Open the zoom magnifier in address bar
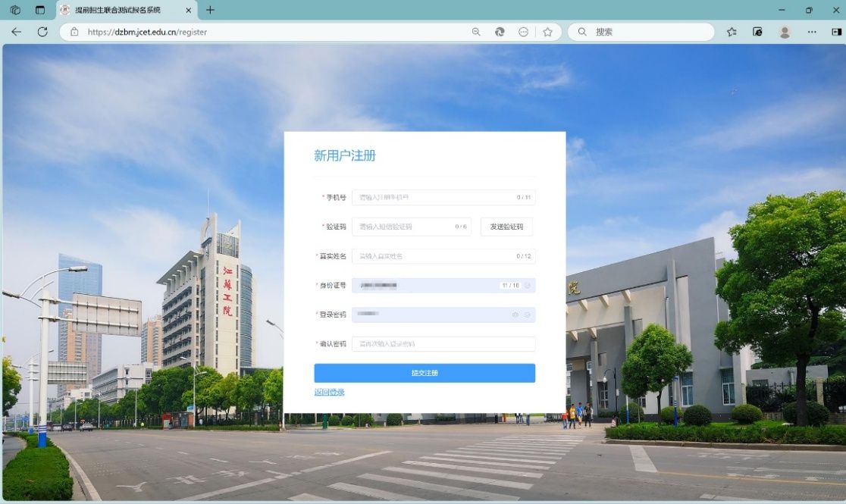Screen dimensions: 846x504 (476, 32)
